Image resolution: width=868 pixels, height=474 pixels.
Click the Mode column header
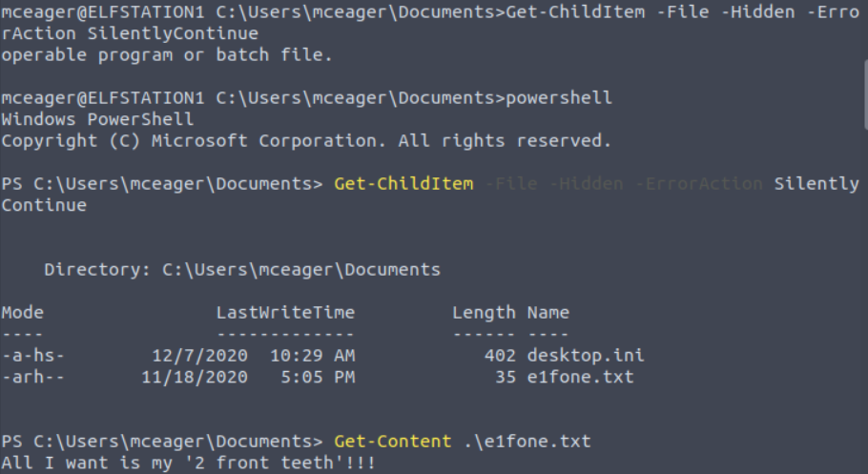(x=23, y=313)
